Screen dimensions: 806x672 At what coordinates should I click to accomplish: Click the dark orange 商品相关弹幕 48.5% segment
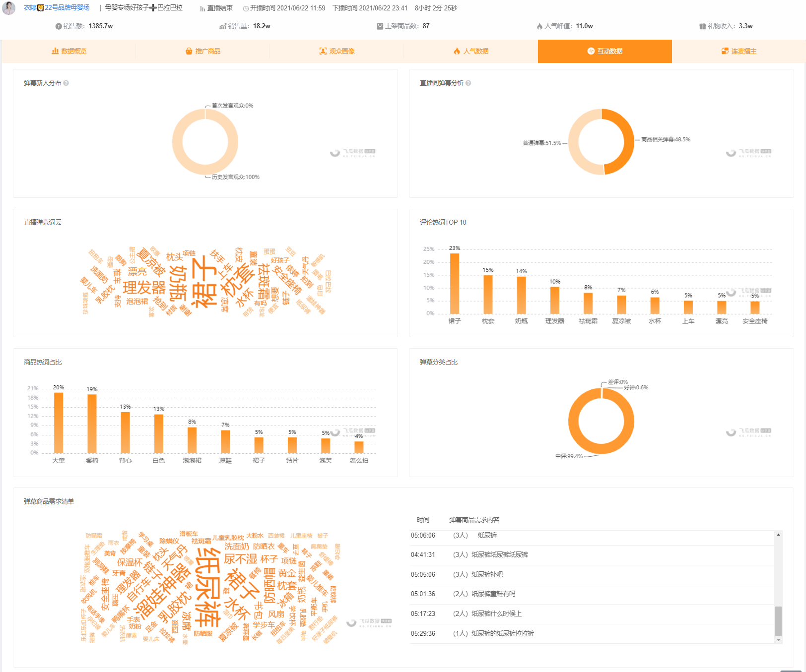(628, 142)
